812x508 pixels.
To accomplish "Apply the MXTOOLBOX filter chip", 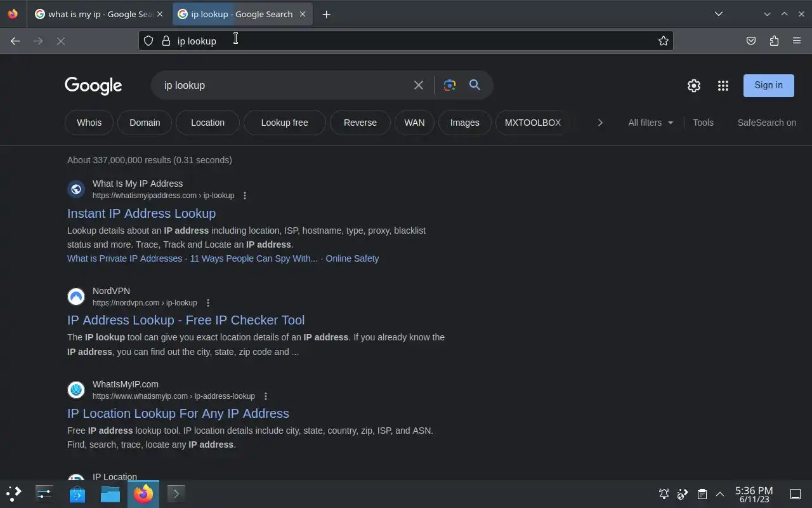I will pos(533,123).
